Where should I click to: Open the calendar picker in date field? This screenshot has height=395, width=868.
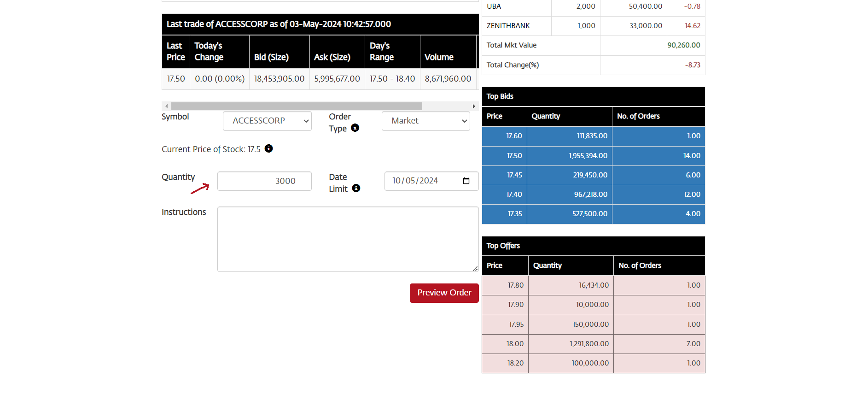(466, 181)
